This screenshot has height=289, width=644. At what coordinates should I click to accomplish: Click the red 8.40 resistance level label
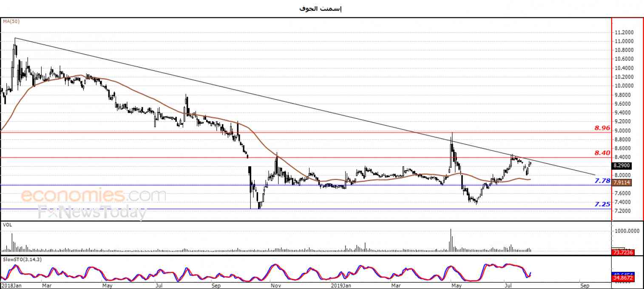[602, 153]
